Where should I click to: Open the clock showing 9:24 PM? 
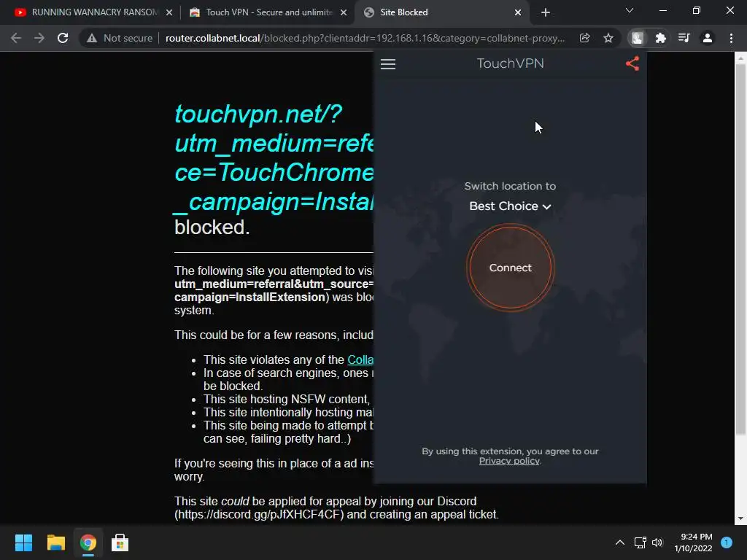click(x=693, y=542)
